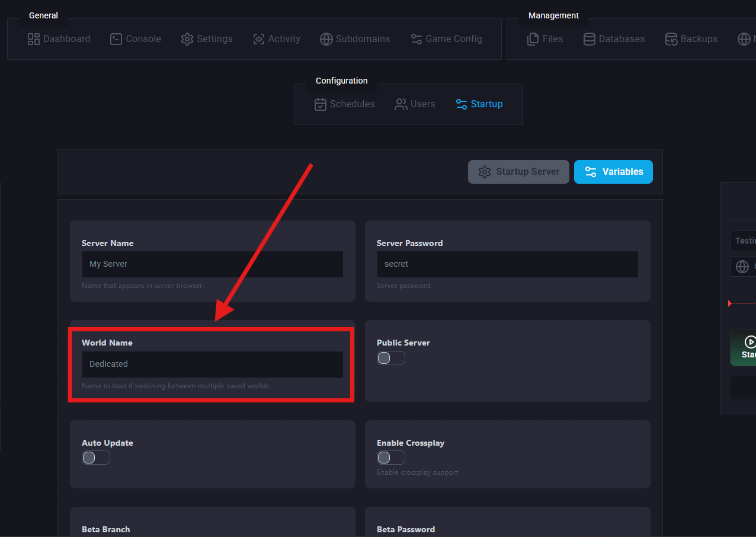Click the Startup Server button

click(x=518, y=172)
